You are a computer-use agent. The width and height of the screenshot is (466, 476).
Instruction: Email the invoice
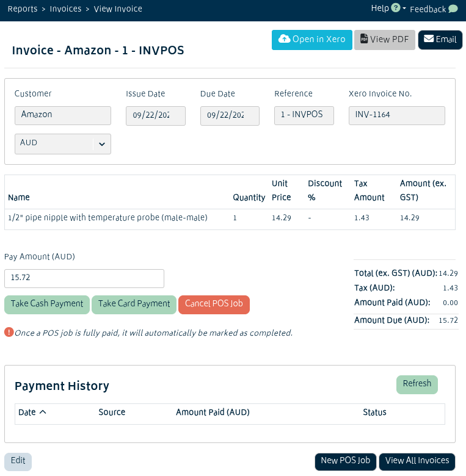click(x=440, y=40)
